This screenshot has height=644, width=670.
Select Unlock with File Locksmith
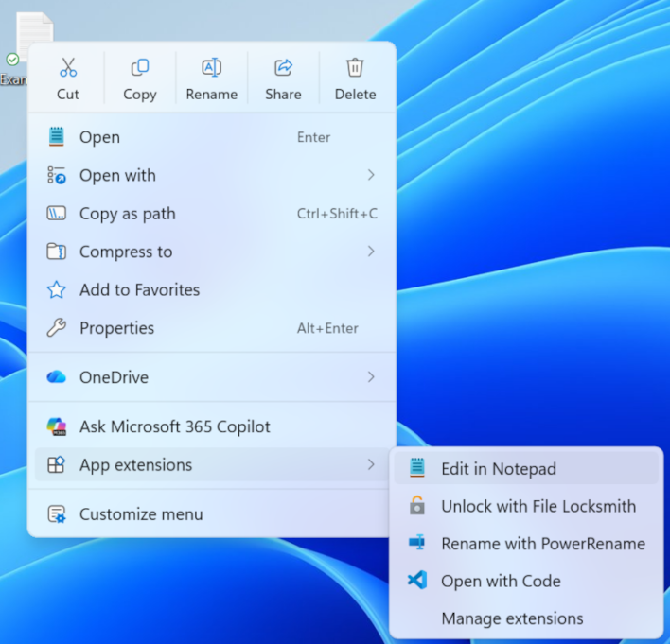click(526, 506)
